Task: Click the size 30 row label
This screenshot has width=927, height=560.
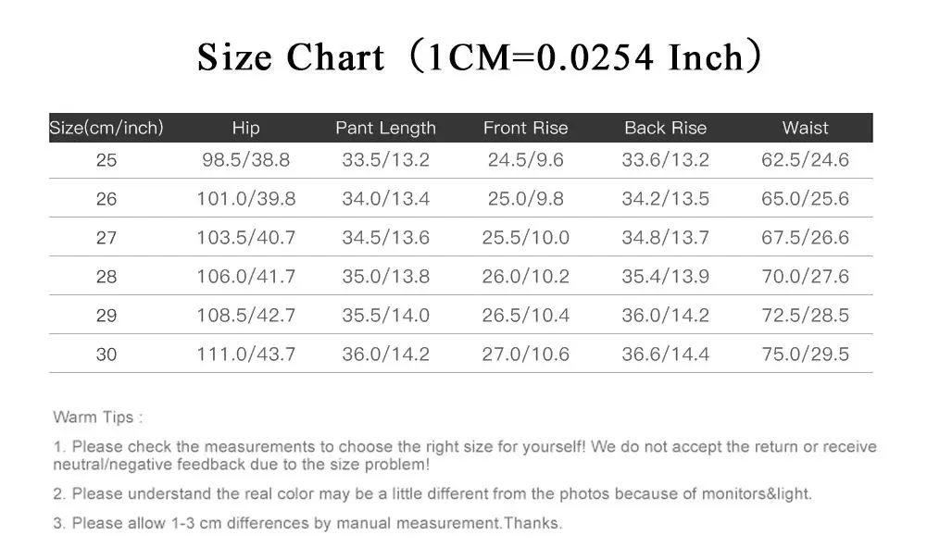Action: [106, 355]
